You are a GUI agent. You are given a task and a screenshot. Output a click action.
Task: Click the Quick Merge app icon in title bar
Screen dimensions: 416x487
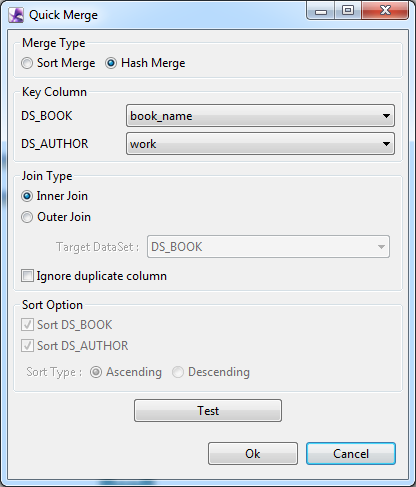click(x=16, y=15)
